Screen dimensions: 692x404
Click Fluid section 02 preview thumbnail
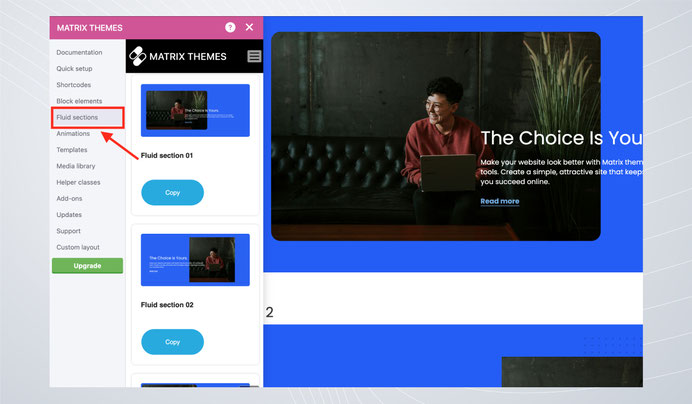195,260
